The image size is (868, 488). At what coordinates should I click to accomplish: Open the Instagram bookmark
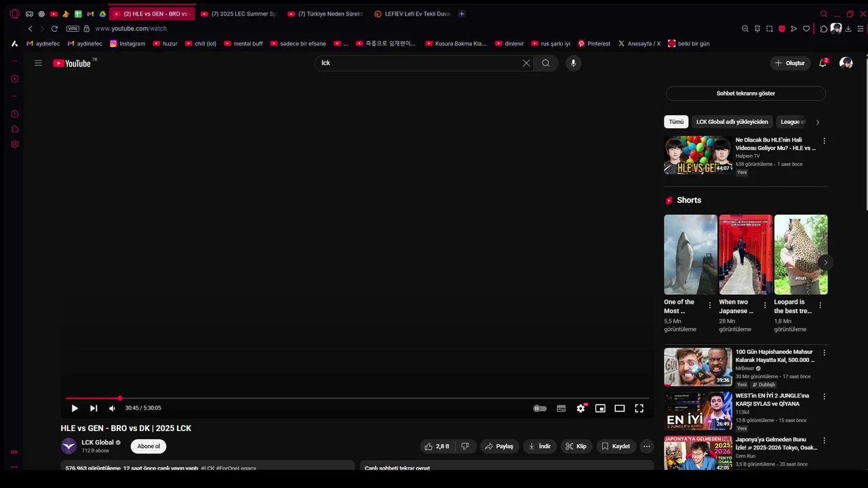pos(127,43)
